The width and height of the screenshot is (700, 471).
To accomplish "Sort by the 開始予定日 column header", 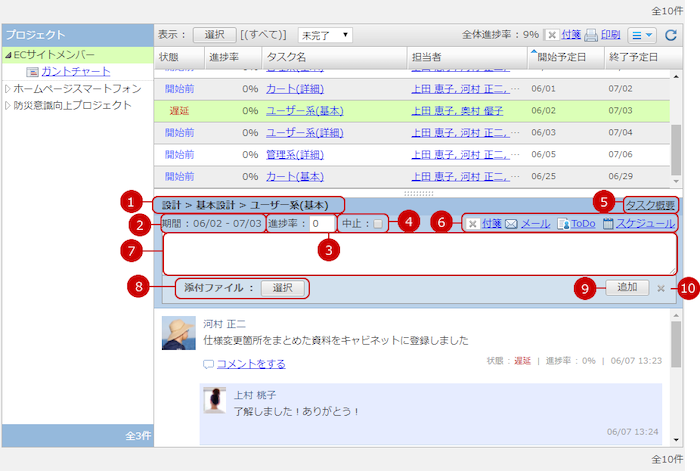I will click(x=562, y=57).
